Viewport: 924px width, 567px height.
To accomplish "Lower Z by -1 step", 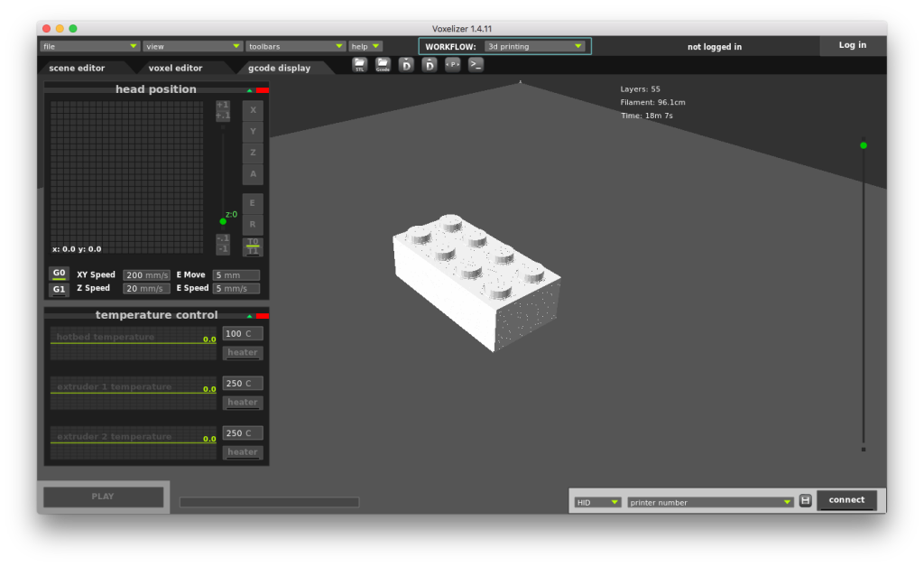I will pos(223,249).
